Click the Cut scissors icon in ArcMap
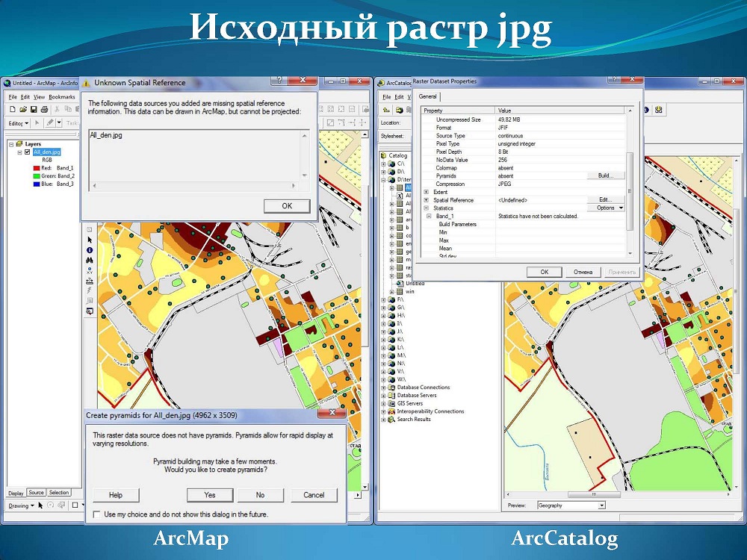 point(57,110)
